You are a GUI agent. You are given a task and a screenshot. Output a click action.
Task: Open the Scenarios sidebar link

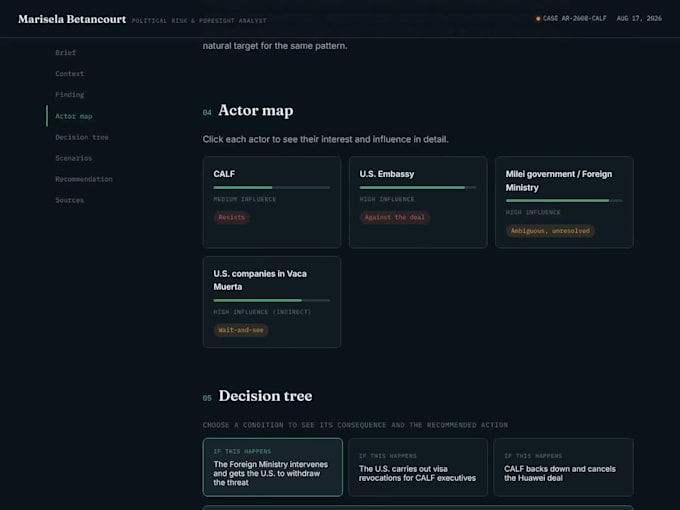click(x=73, y=158)
